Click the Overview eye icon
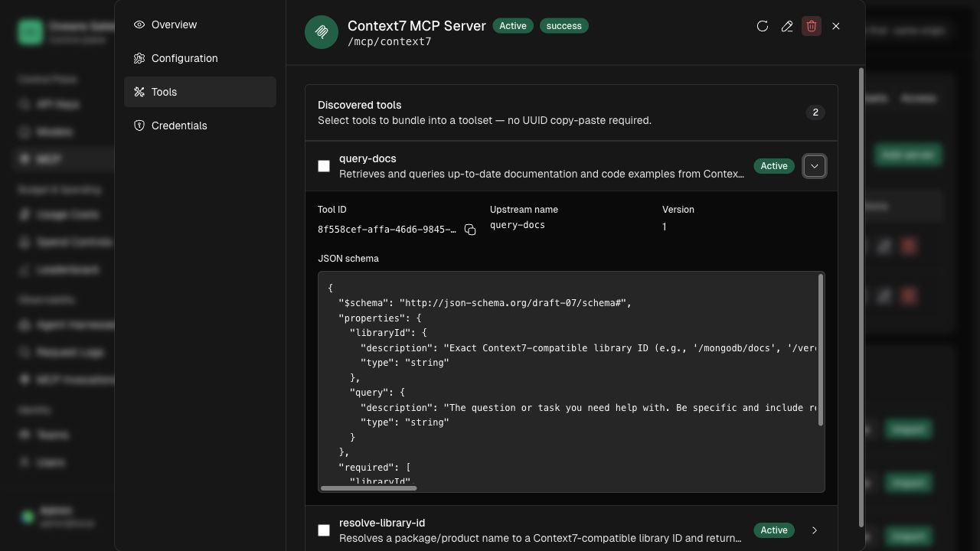Image resolution: width=980 pixels, height=551 pixels. [139, 24]
